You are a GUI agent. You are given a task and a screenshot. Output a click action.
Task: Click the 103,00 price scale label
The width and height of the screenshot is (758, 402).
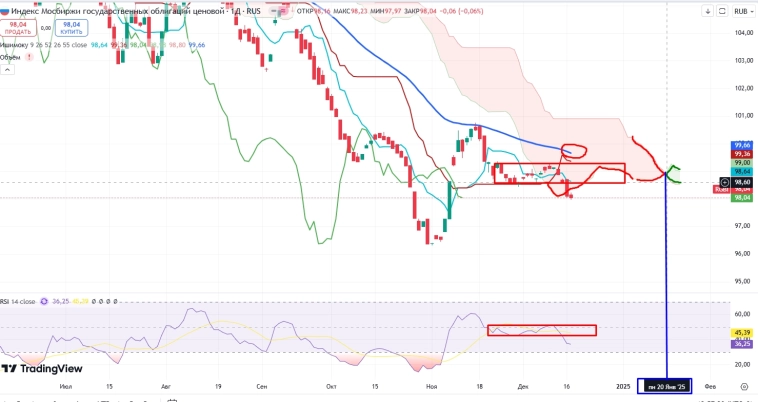coord(743,60)
